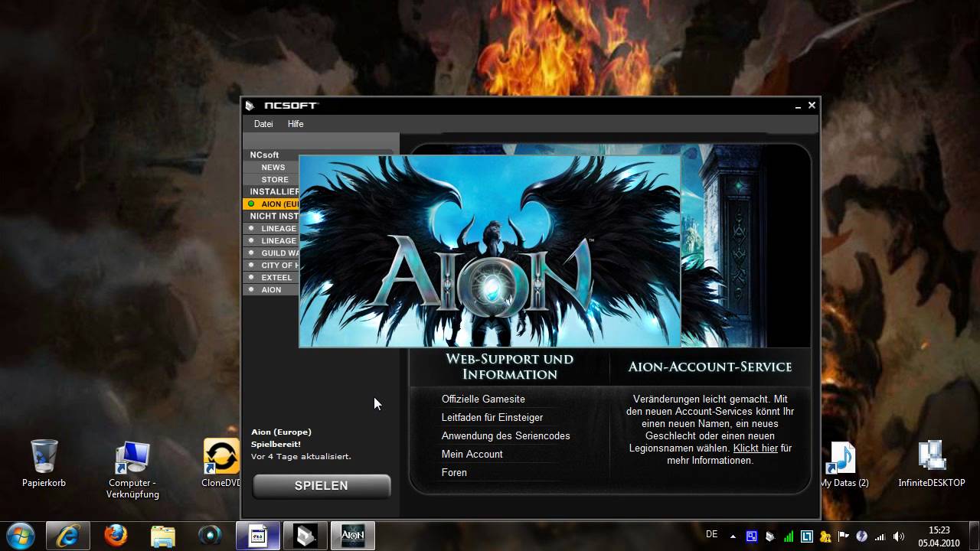Switch to the NCsoft launcher taskbar item
980x551 pixels.
click(x=305, y=535)
